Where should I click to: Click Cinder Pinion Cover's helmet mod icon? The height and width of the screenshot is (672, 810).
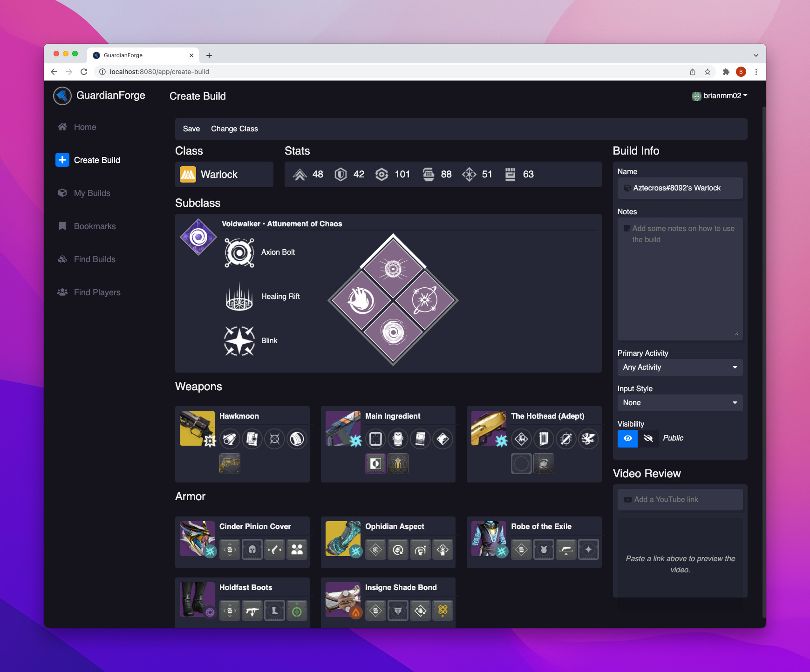pos(252,550)
